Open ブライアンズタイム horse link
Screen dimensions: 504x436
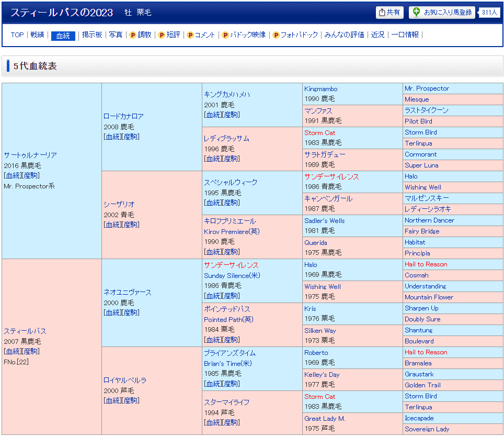tap(230, 353)
